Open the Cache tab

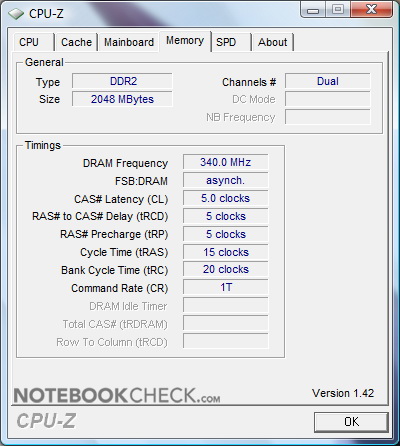tap(76, 42)
